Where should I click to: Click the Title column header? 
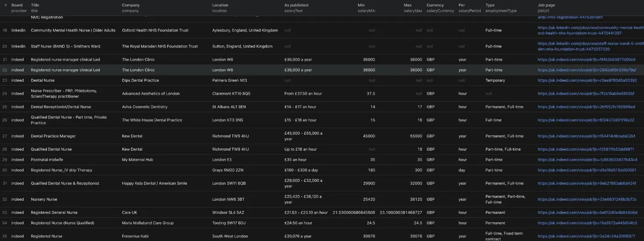[35, 8]
